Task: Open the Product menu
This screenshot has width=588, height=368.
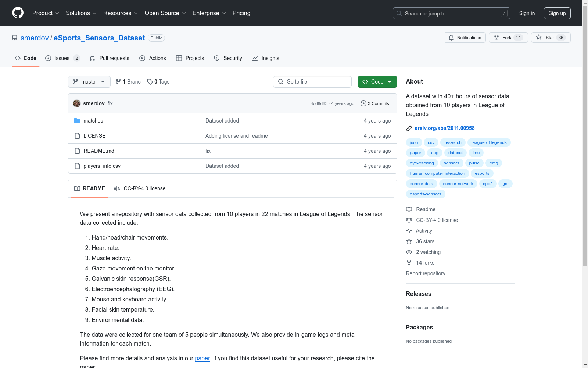Action: pos(46,13)
